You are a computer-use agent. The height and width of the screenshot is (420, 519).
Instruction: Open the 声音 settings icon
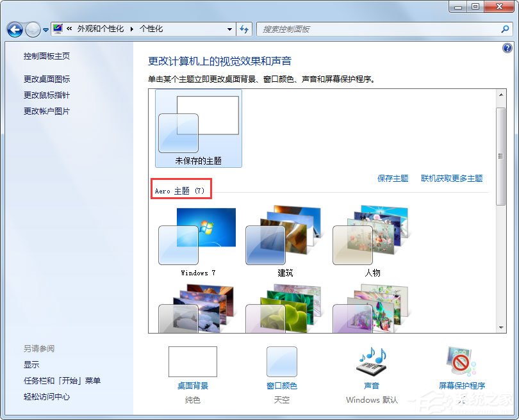click(x=372, y=362)
